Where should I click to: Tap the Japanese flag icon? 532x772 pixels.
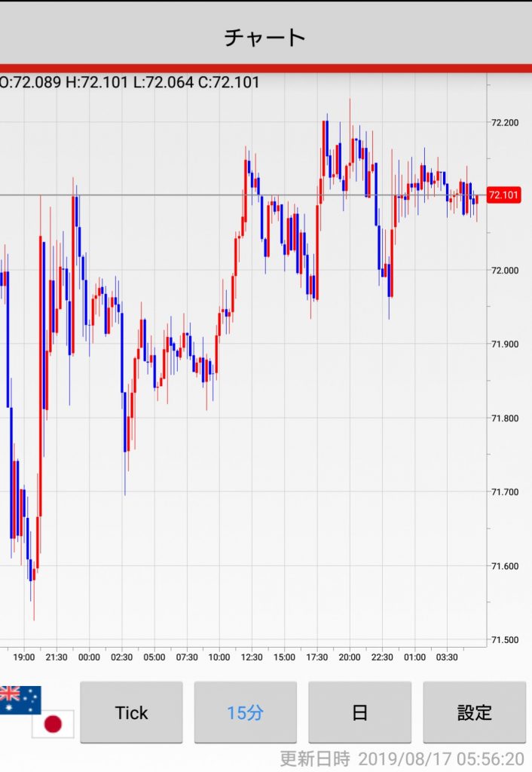(x=53, y=724)
